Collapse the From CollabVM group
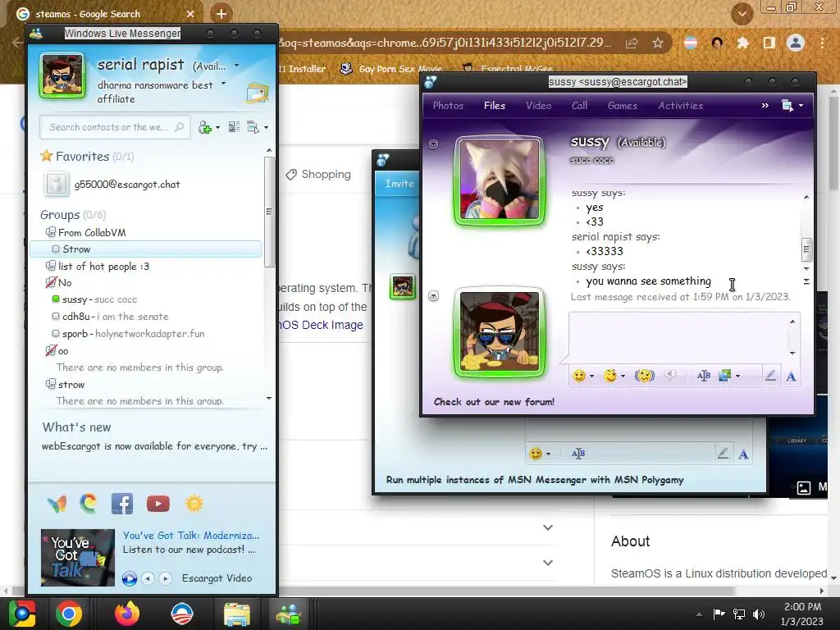Screen dimensions: 840x630 tap(50, 232)
